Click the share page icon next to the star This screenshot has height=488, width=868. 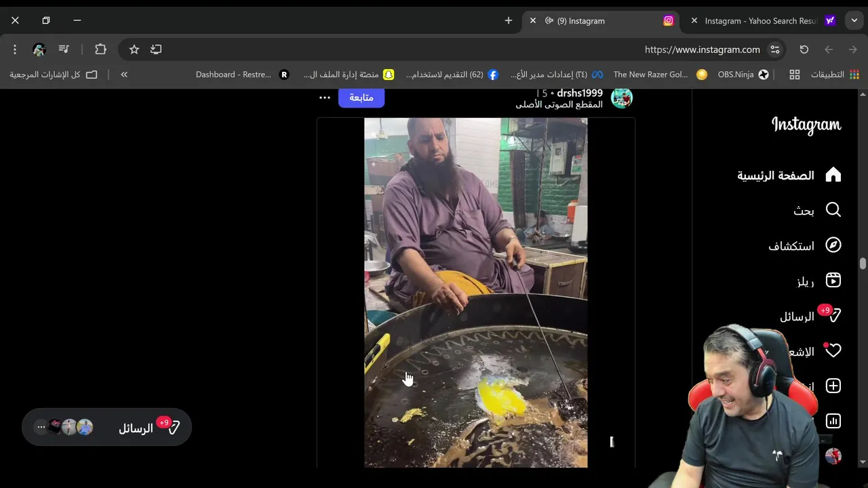coord(156,49)
